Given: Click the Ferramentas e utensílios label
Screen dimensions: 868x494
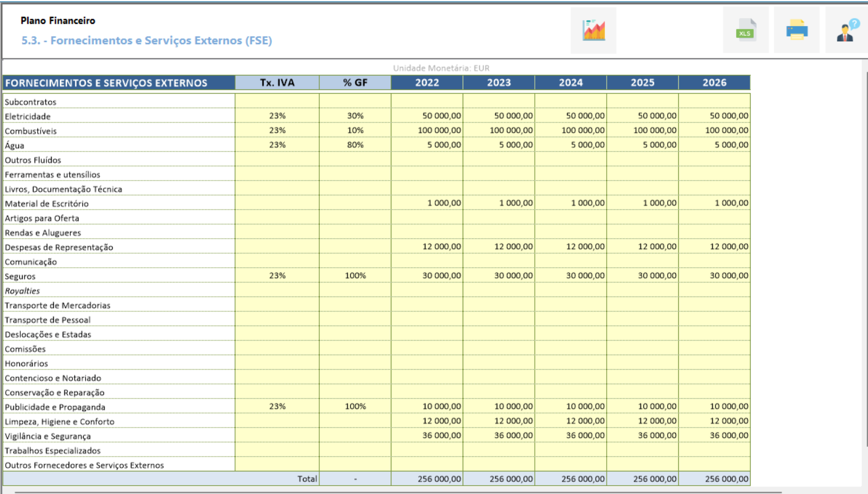Looking at the screenshot, I should point(53,174).
